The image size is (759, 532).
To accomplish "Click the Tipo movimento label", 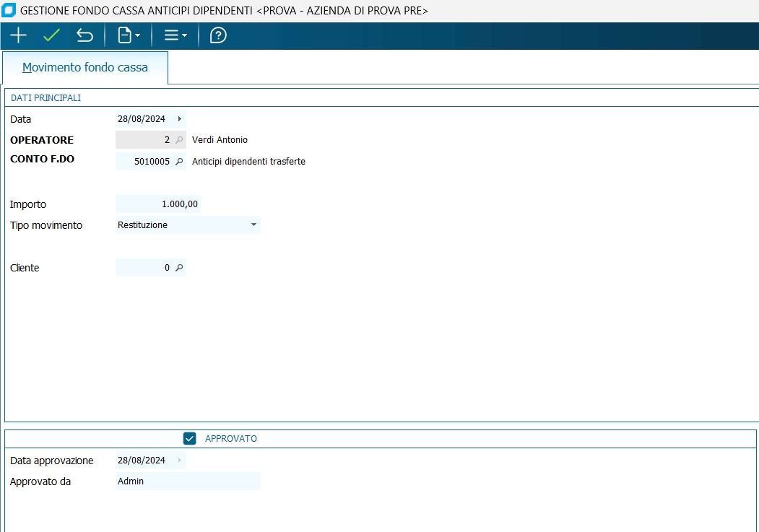I will (x=46, y=225).
